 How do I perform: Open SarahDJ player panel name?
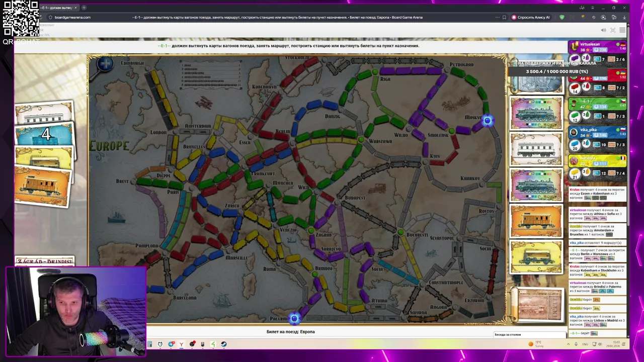[588, 158]
